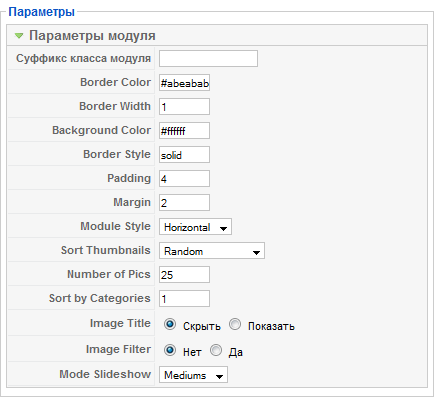The height and width of the screenshot is (397, 434).
Task: Click the Параметры fieldset title
Action: point(42,12)
